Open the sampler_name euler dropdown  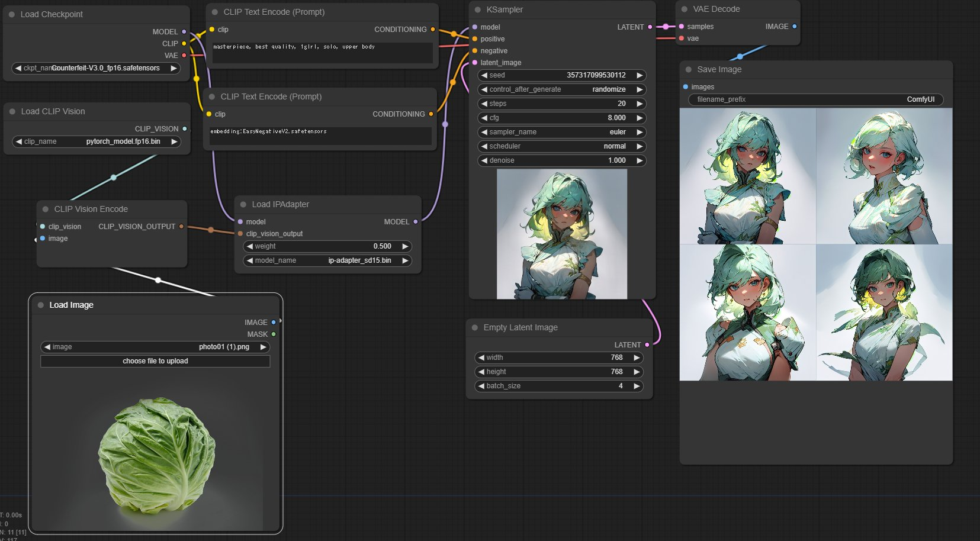tap(561, 132)
